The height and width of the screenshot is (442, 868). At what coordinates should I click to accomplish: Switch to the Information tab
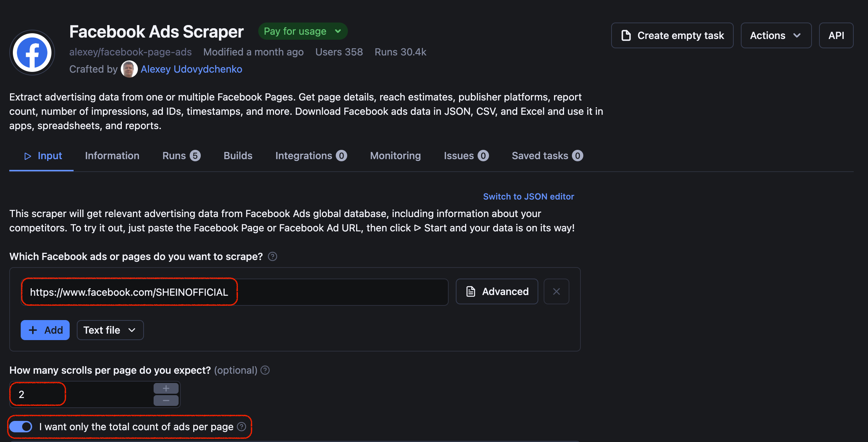[x=112, y=156]
